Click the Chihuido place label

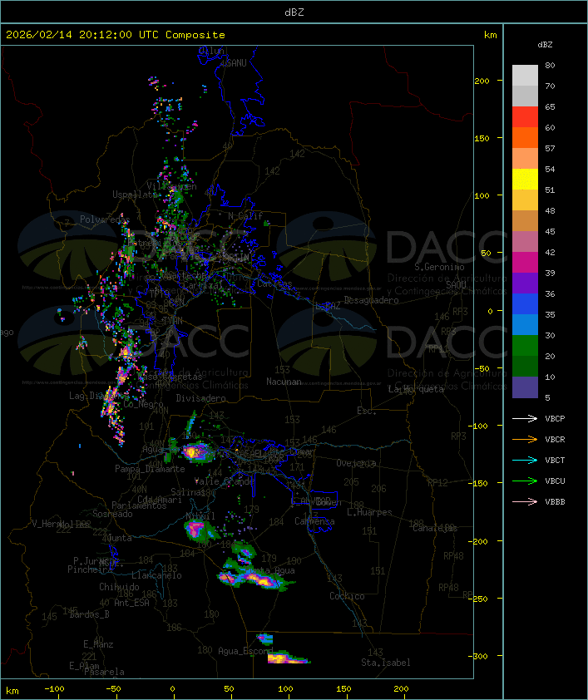point(119,587)
